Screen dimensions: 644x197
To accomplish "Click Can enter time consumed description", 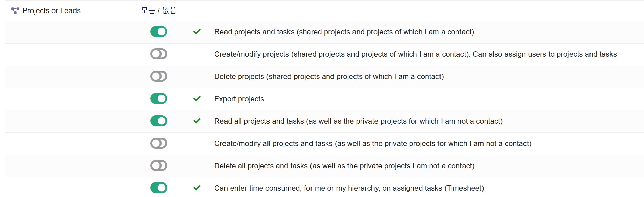I will point(349,188).
